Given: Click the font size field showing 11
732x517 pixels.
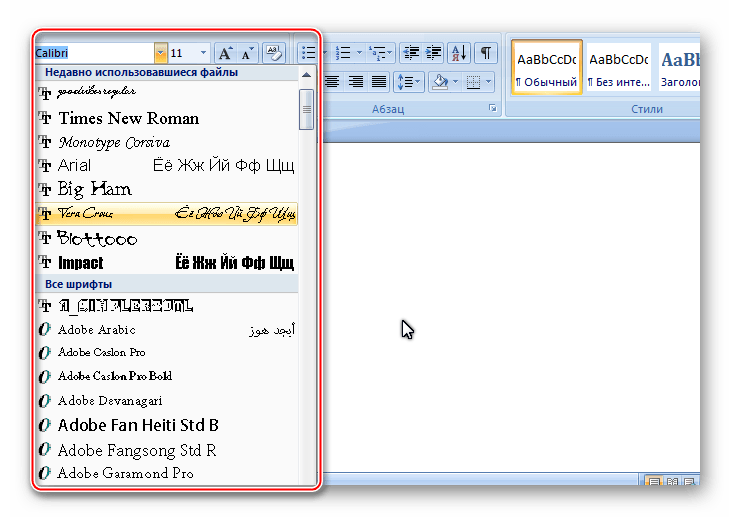Looking at the screenshot, I should (x=183, y=53).
